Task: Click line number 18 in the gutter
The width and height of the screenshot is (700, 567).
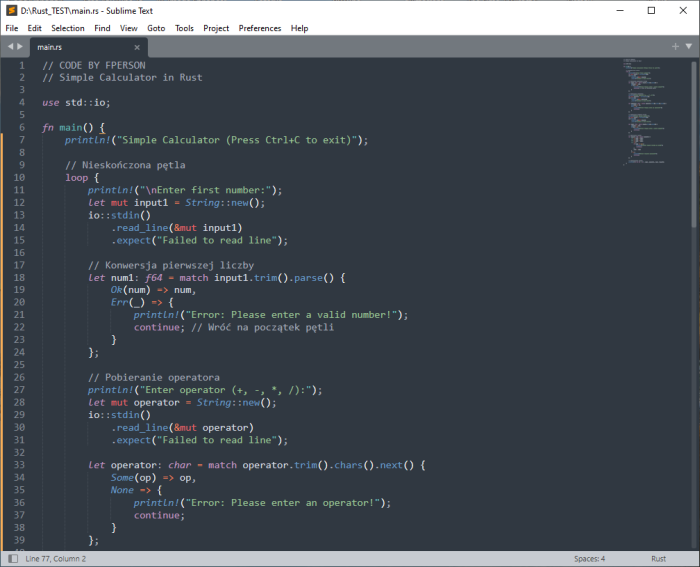Action: [20, 277]
